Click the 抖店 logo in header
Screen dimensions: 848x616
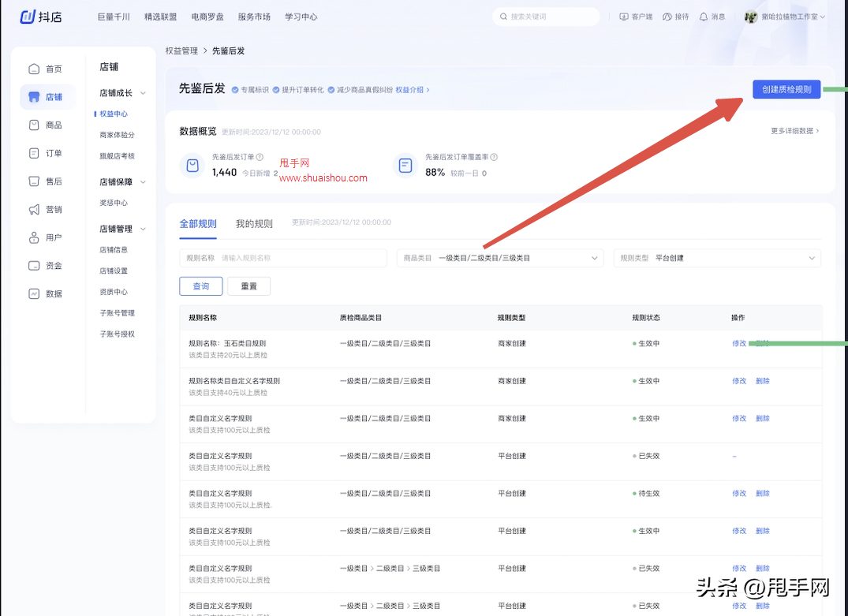coord(41,17)
